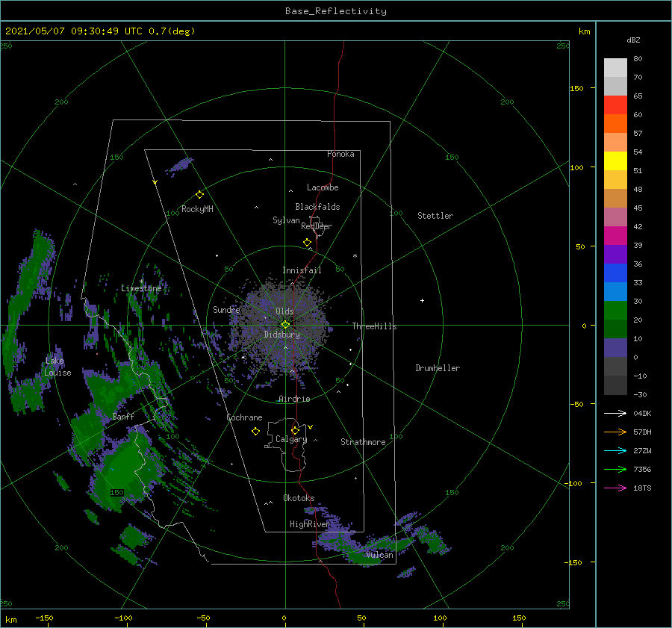Pick the violet 39–36 dBZ swatch
The image size is (672, 628).
point(615,255)
